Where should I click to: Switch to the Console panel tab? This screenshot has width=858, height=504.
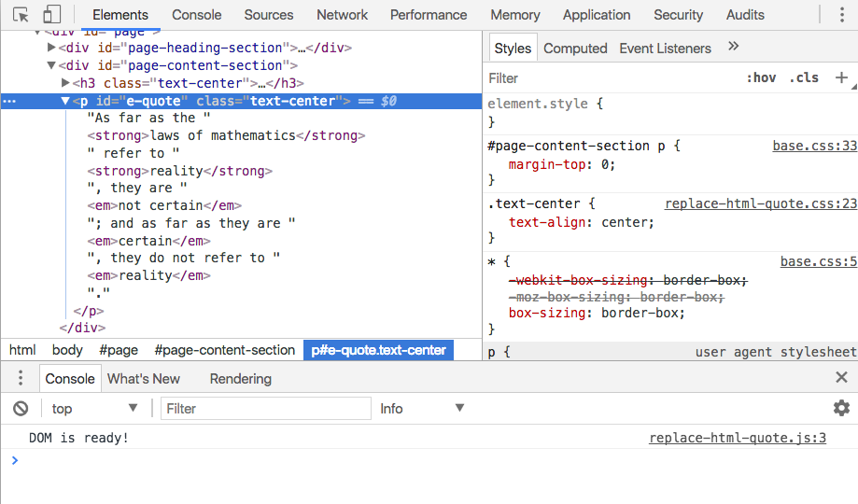[196, 15]
